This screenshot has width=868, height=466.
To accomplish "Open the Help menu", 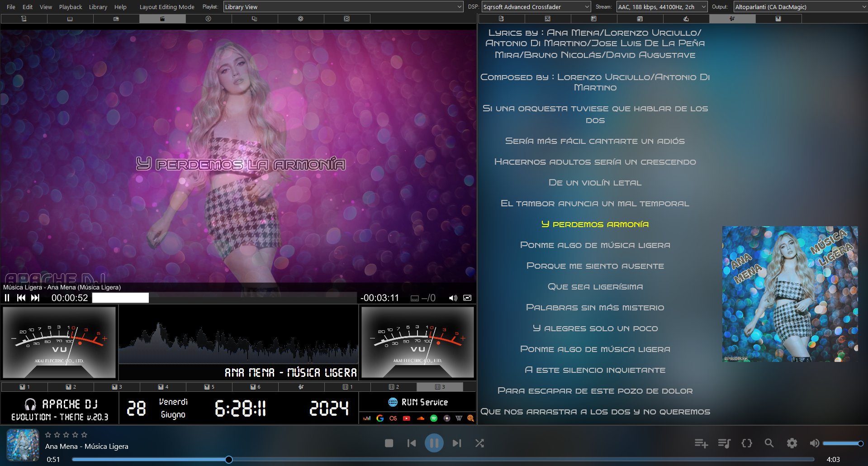I will click(x=120, y=7).
